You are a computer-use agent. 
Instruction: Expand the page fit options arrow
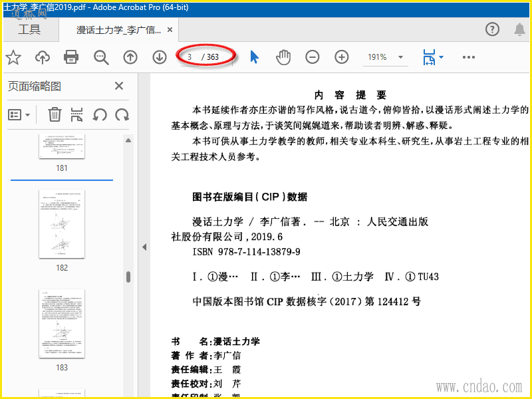441,57
